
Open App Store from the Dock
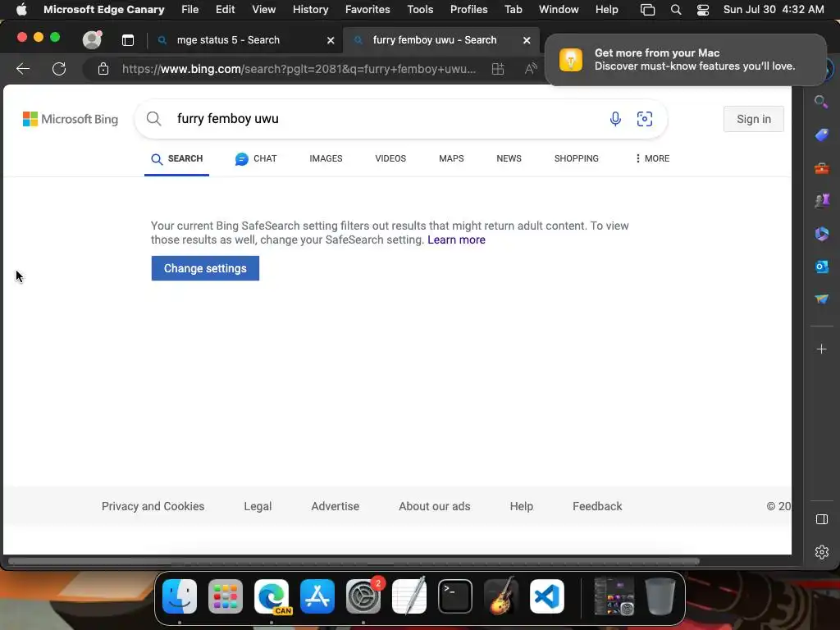tap(317, 596)
